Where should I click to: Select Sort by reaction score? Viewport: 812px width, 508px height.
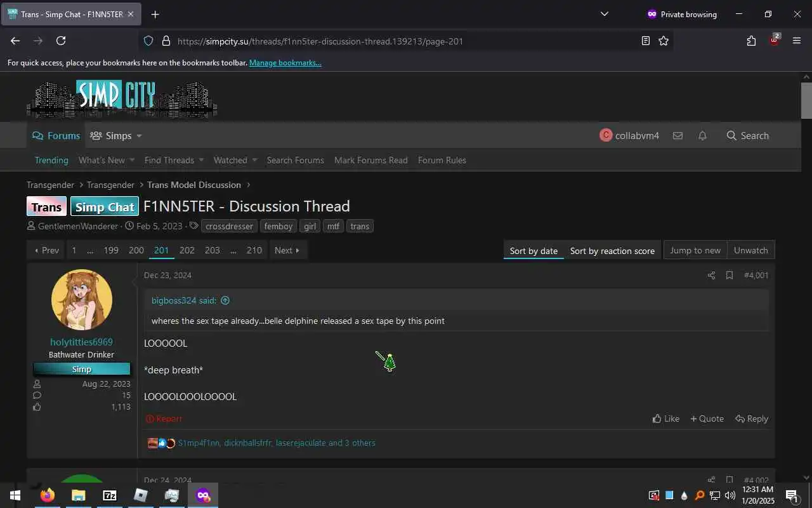pos(612,251)
